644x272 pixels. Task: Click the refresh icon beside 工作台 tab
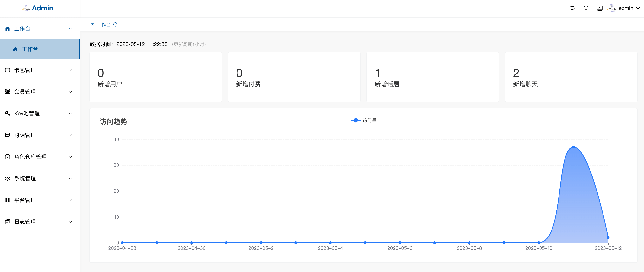[x=115, y=24]
